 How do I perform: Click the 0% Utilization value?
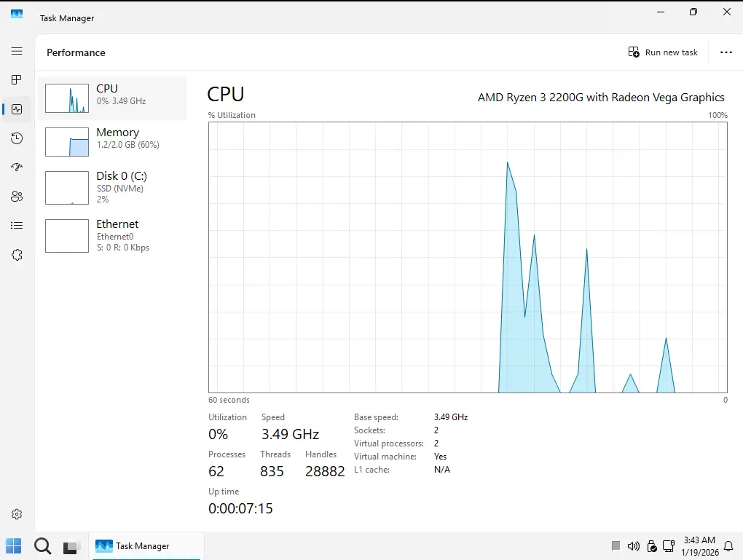click(x=218, y=434)
